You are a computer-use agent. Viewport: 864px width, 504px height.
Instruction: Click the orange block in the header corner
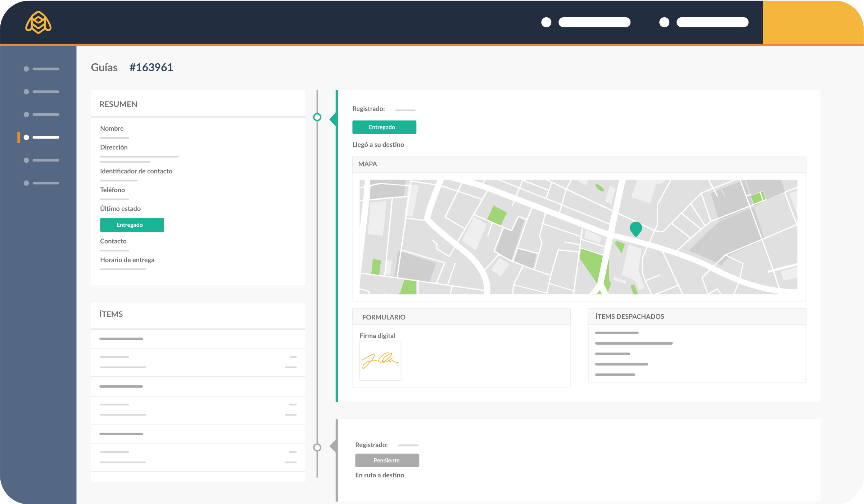(x=813, y=22)
